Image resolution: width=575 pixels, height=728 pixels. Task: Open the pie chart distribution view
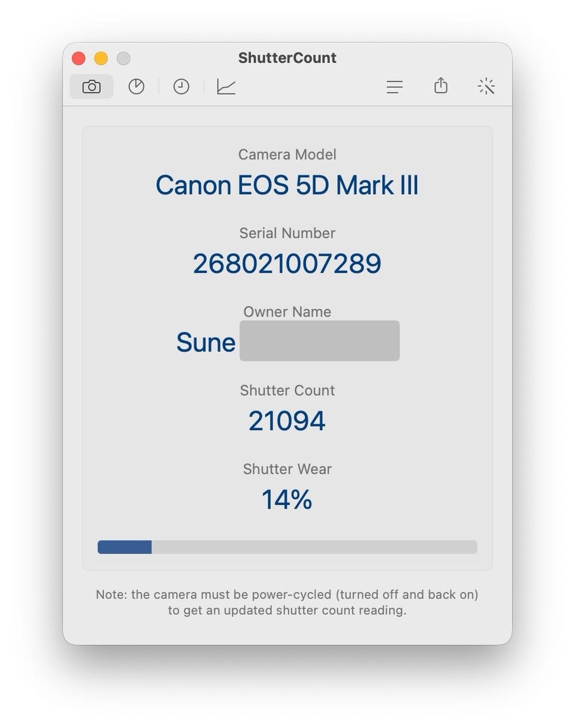[x=137, y=87]
